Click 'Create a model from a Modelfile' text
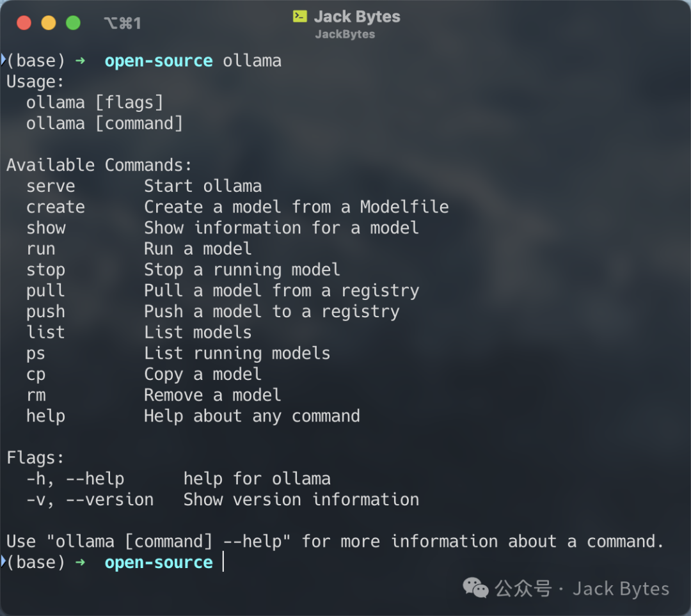 tap(297, 207)
